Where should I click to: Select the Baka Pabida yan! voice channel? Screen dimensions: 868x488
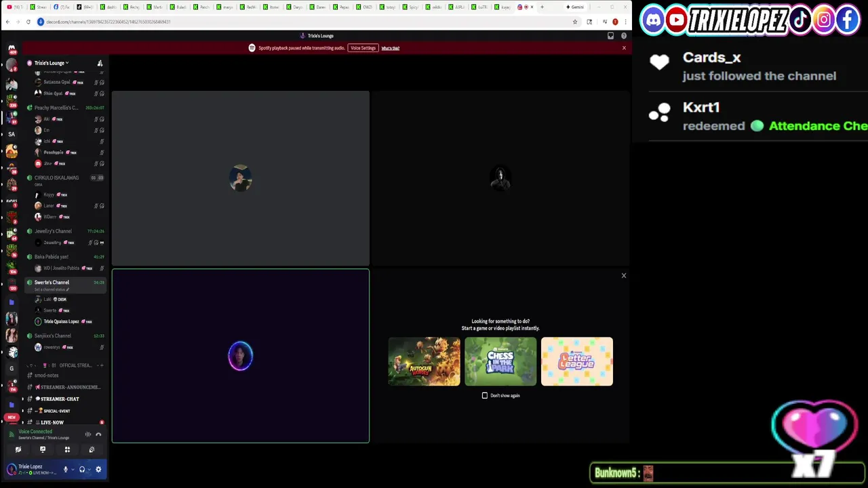click(65, 257)
